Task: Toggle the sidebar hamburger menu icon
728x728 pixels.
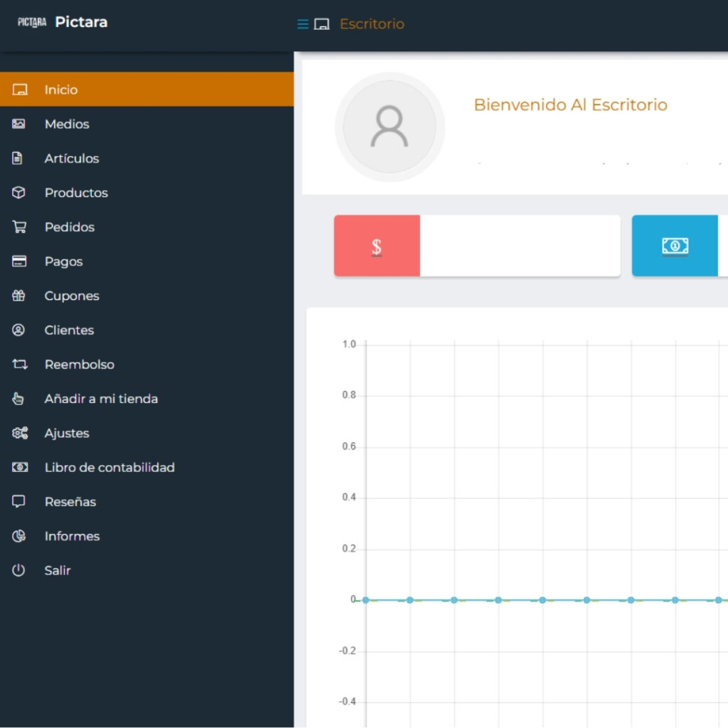Action: (x=303, y=24)
